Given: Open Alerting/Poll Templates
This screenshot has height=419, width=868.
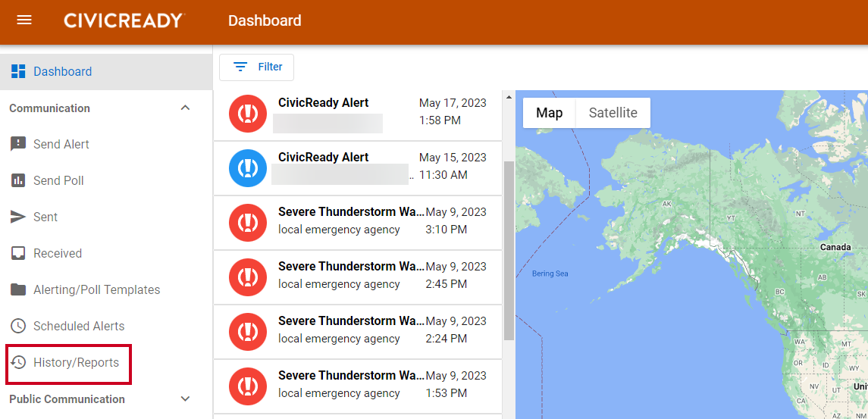Looking at the screenshot, I should (x=106, y=289).
